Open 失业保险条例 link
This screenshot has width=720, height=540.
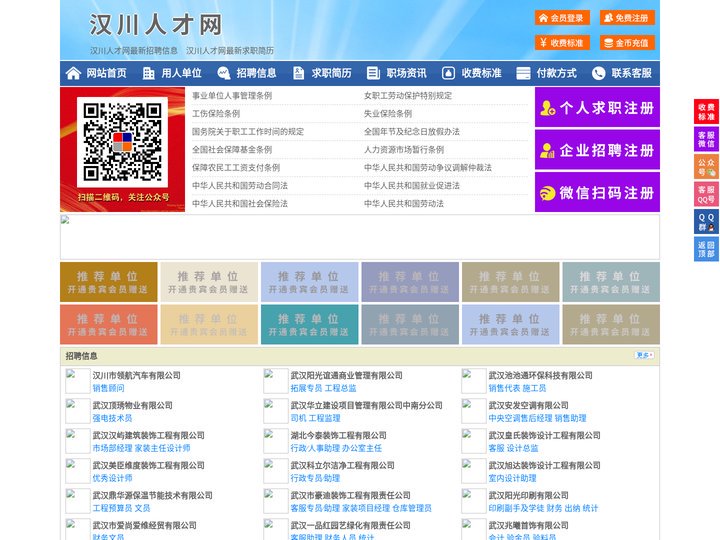point(388,113)
